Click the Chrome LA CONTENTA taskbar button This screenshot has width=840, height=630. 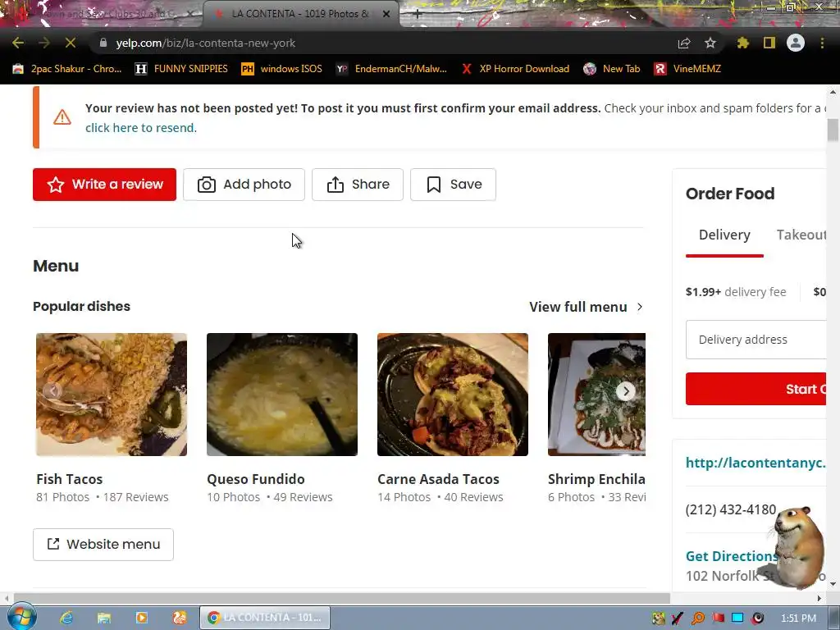[265, 618]
